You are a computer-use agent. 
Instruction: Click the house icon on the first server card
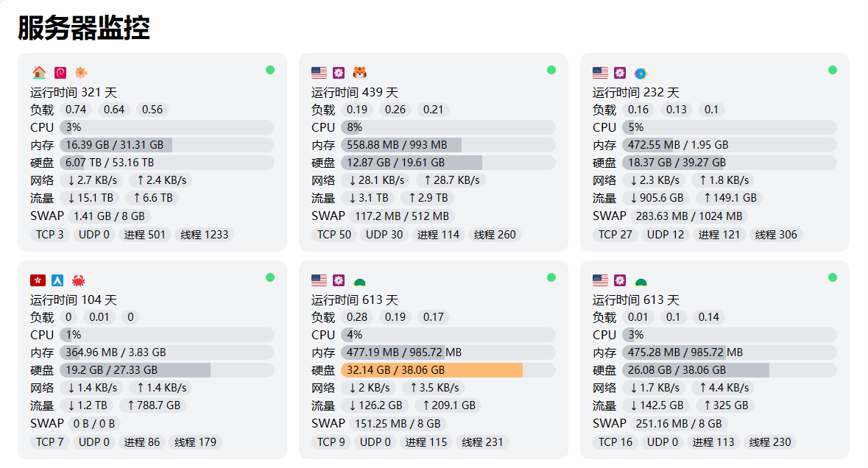tap(39, 72)
